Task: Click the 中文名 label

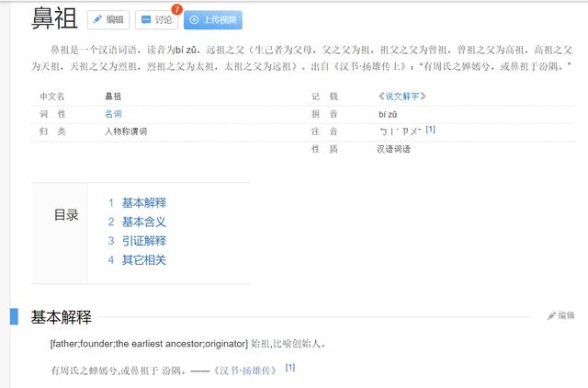Action: pos(52,97)
